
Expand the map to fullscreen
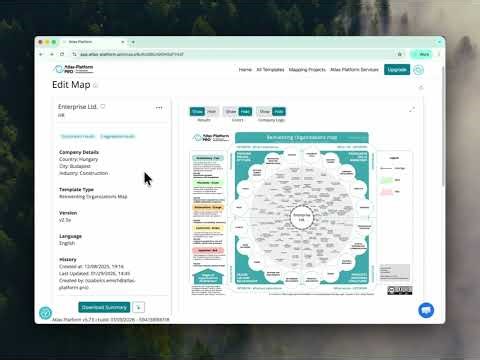click(412, 109)
